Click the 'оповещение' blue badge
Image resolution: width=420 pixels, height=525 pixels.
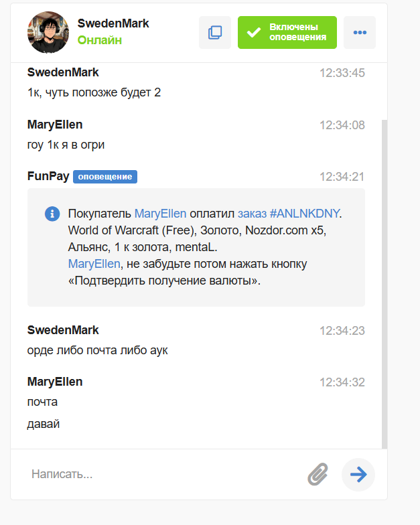[x=105, y=177]
